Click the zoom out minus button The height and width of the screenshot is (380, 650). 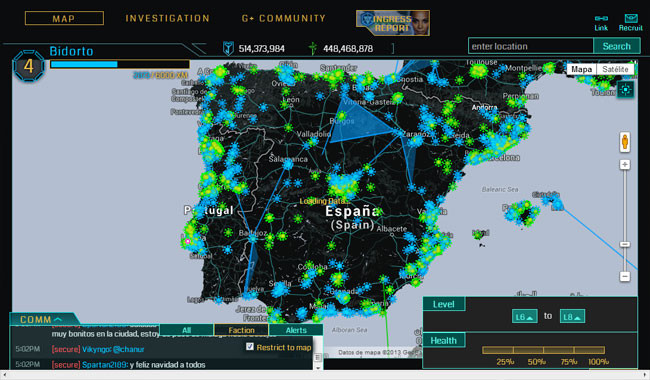click(625, 276)
